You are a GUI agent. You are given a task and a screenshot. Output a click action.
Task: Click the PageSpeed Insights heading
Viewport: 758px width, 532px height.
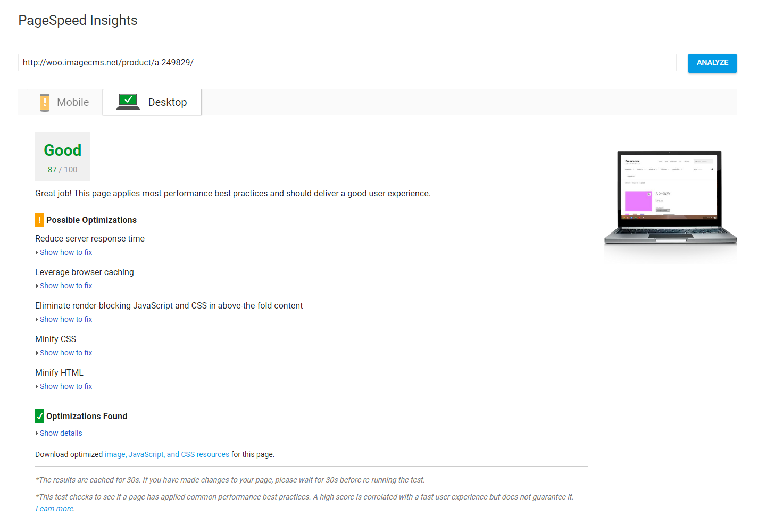[x=78, y=20]
